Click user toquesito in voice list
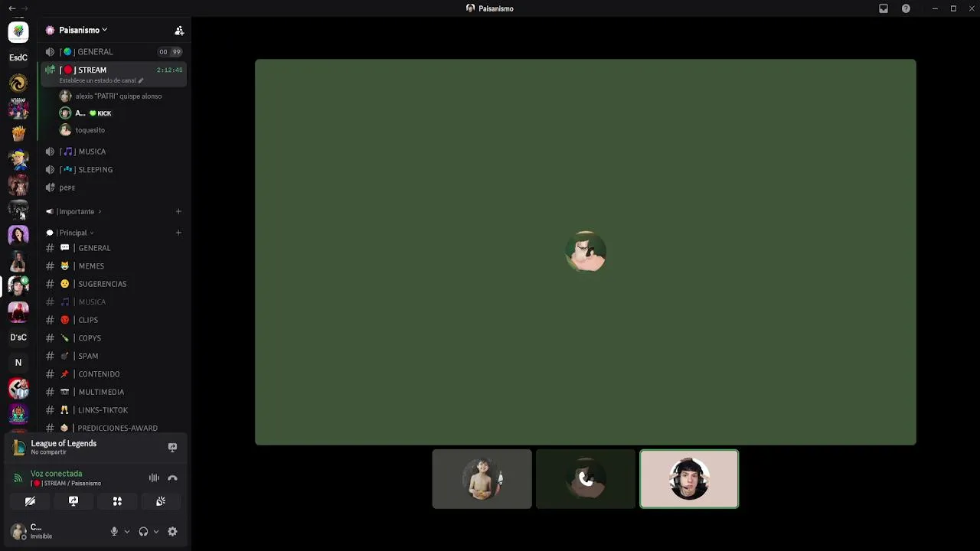980x551 pixels. (x=121, y=130)
